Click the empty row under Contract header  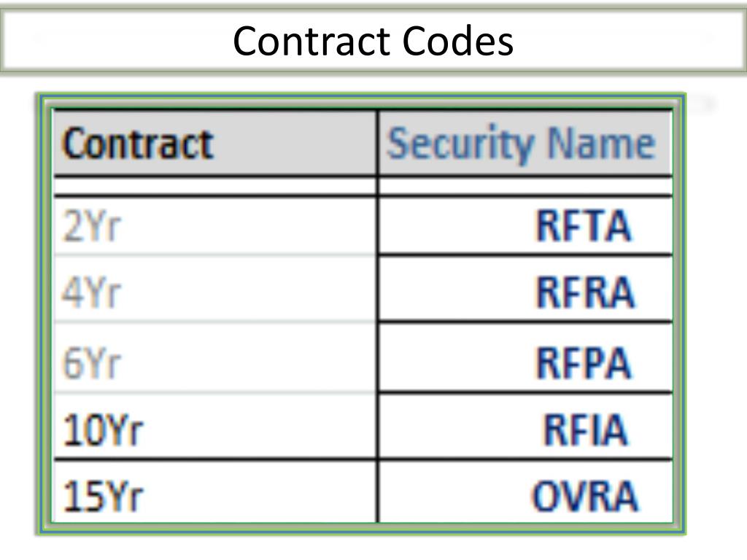click(x=215, y=186)
